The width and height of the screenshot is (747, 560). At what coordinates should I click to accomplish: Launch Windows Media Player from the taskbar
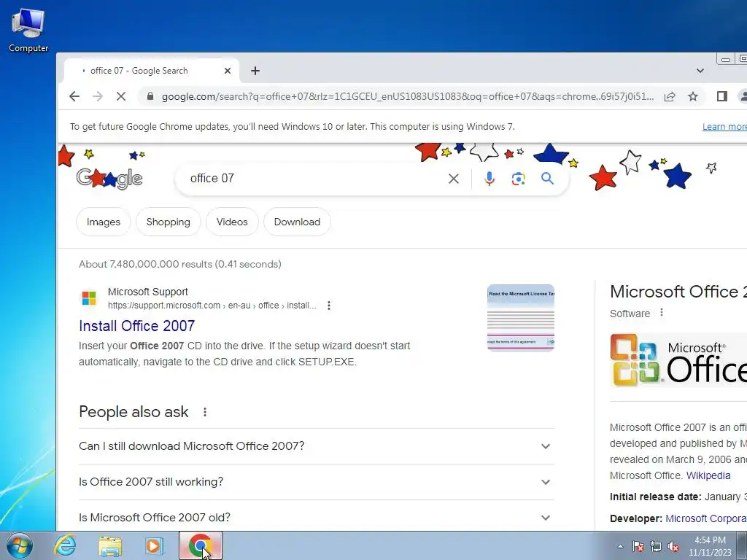click(x=154, y=545)
